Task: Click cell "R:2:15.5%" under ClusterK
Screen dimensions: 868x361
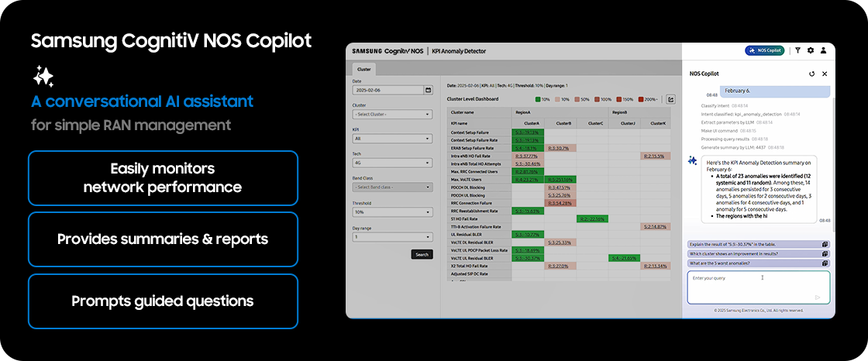Action: [x=656, y=156]
